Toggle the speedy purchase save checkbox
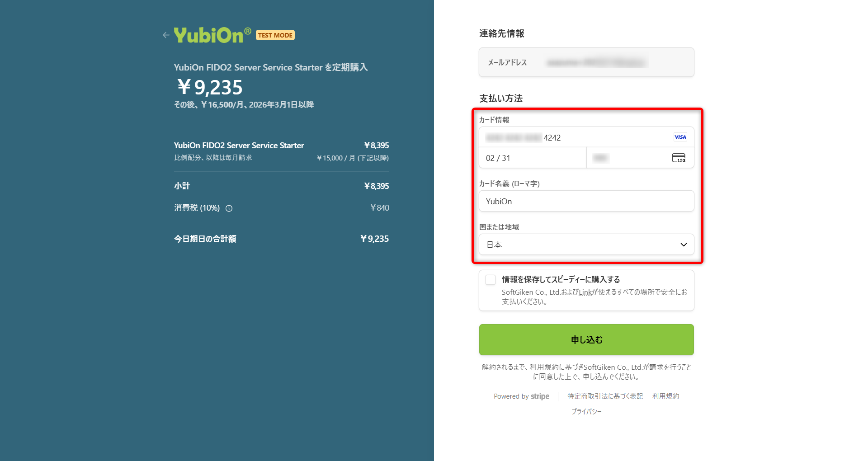Image resolution: width=868 pixels, height=461 pixels. click(x=490, y=280)
